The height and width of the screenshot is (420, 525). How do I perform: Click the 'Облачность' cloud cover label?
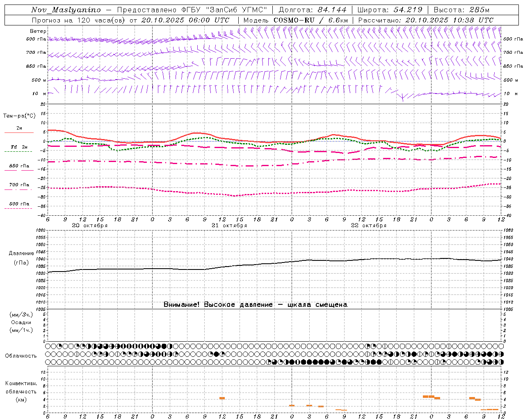click(21, 356)
